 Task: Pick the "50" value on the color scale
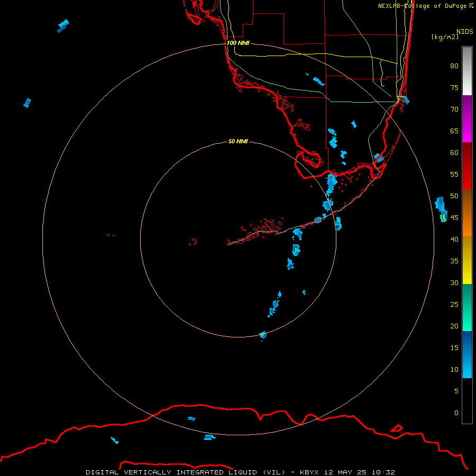tap(454, 196)
